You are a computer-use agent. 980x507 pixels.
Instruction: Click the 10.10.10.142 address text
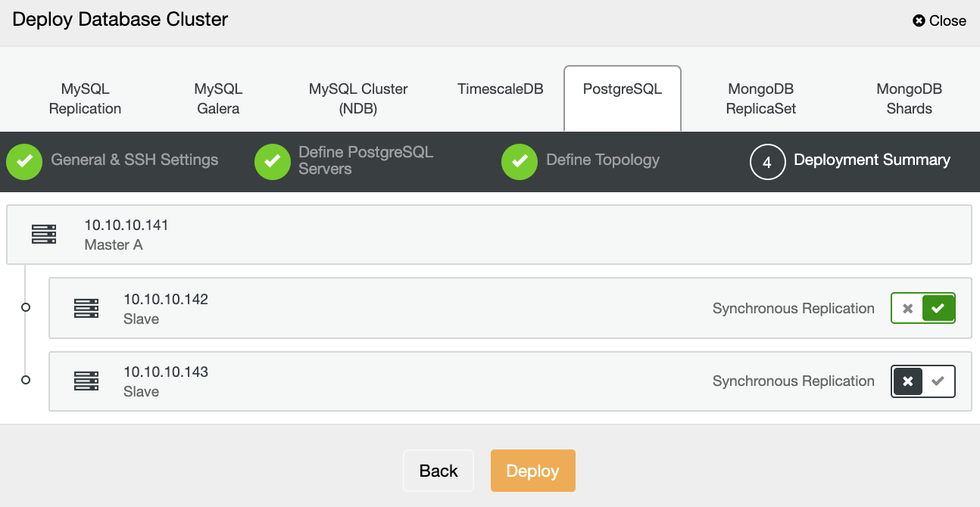point(166,299)
